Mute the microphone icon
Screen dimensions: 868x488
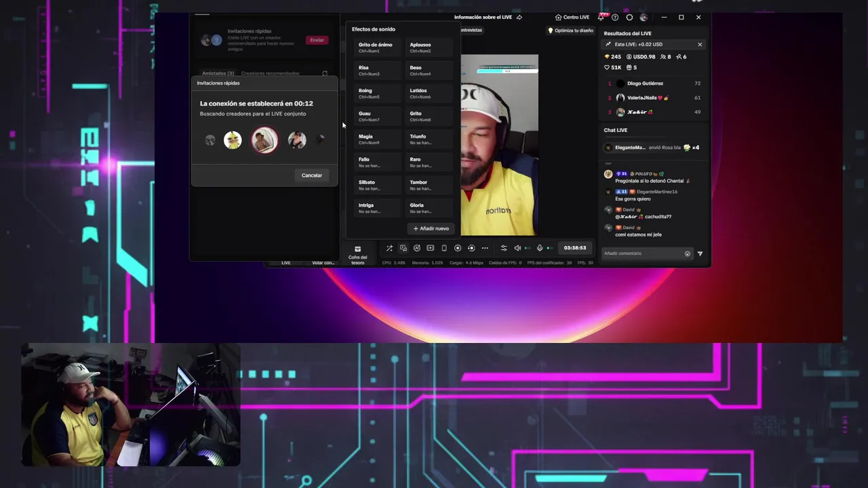[x=540, y=248]
